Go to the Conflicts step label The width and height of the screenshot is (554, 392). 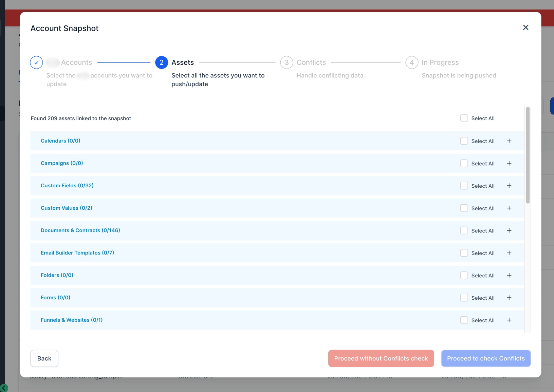(x=311, y=62)
